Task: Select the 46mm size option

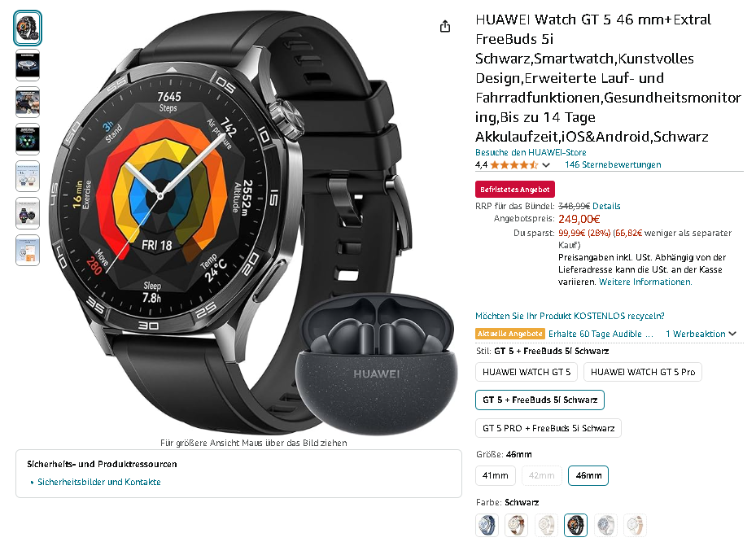Action: point(588,475)
